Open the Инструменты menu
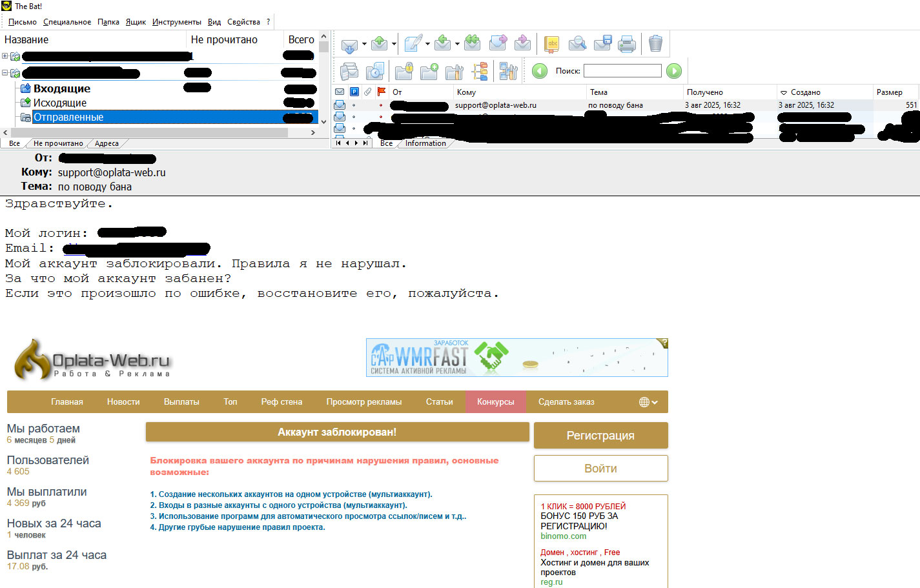The width and height of the screenshot is (920, 588). click(176, 22)
